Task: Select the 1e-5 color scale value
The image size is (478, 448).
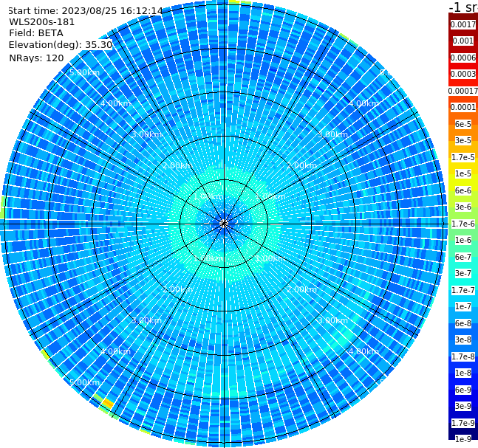Action: coord(462,173)
